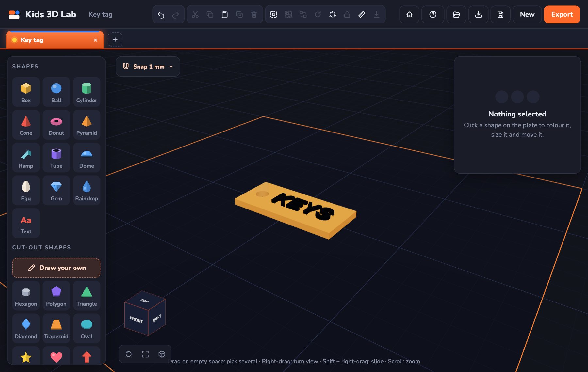Image resolution: width=588 pixels, height=372 pixels.
Task: Click the Key tag project name
Action: [101, 14]
